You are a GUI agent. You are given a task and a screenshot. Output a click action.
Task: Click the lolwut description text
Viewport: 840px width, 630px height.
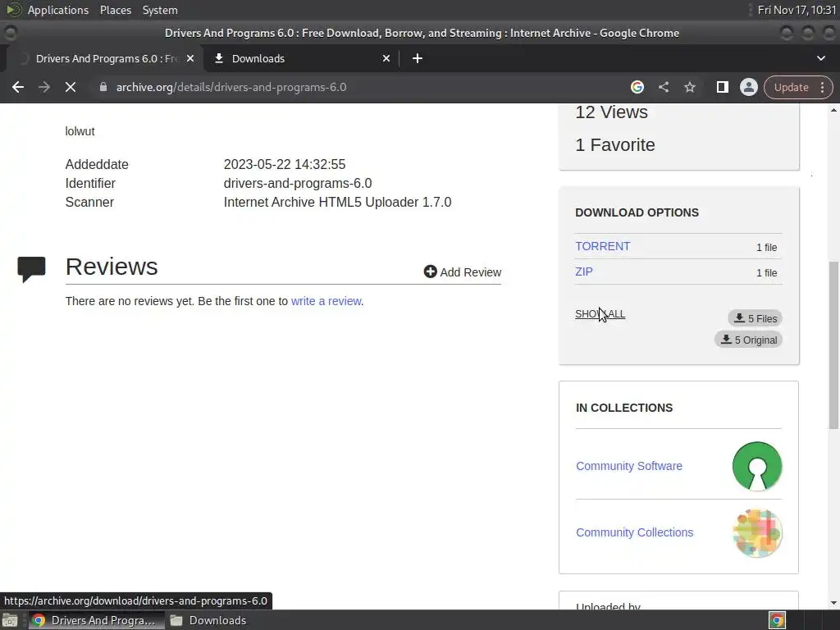coord(80,131)
